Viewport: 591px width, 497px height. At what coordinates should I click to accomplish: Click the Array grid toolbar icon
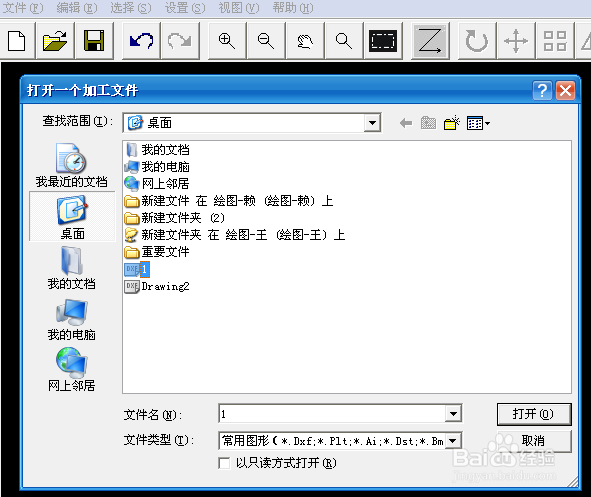coord(555,41)
